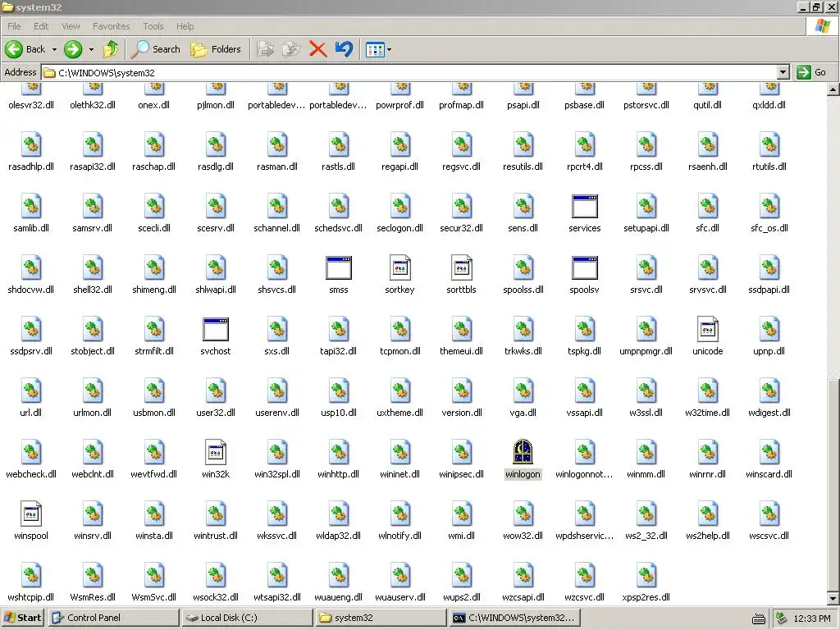The height and width of the screenshot is (630, 840).
Task: Select the urlmon.dll file icon
Action: point(93,391)
